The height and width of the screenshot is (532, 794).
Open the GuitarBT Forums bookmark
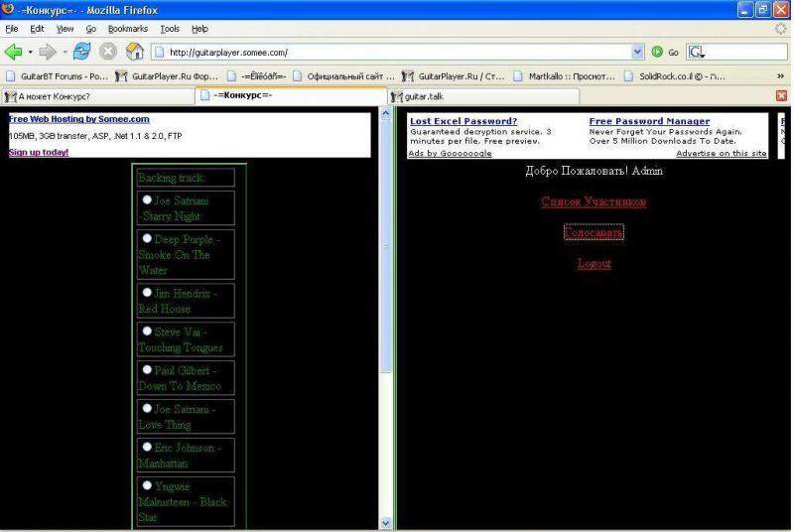point(58,75)
